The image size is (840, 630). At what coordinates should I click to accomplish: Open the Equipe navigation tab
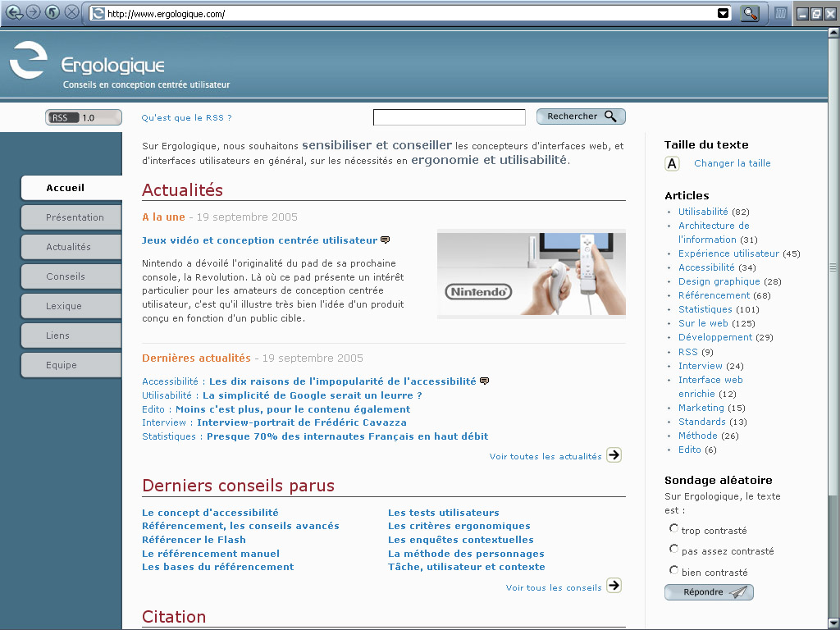coord(72,365)
